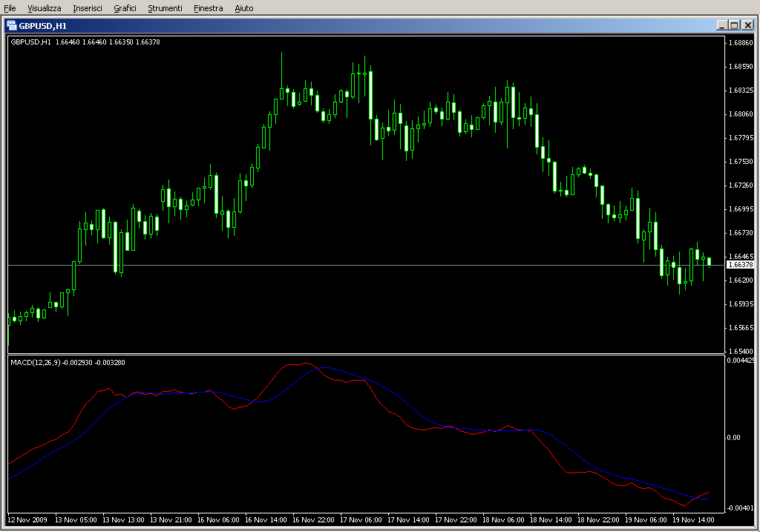The image size is (760, 532).
Task: Open the File menu
Action: pos(10,8)
